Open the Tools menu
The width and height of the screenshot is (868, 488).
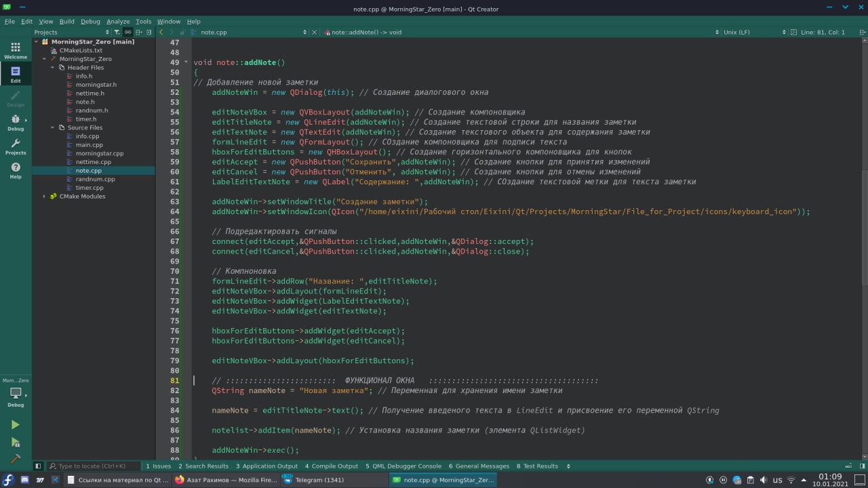[x=143, y=22]
